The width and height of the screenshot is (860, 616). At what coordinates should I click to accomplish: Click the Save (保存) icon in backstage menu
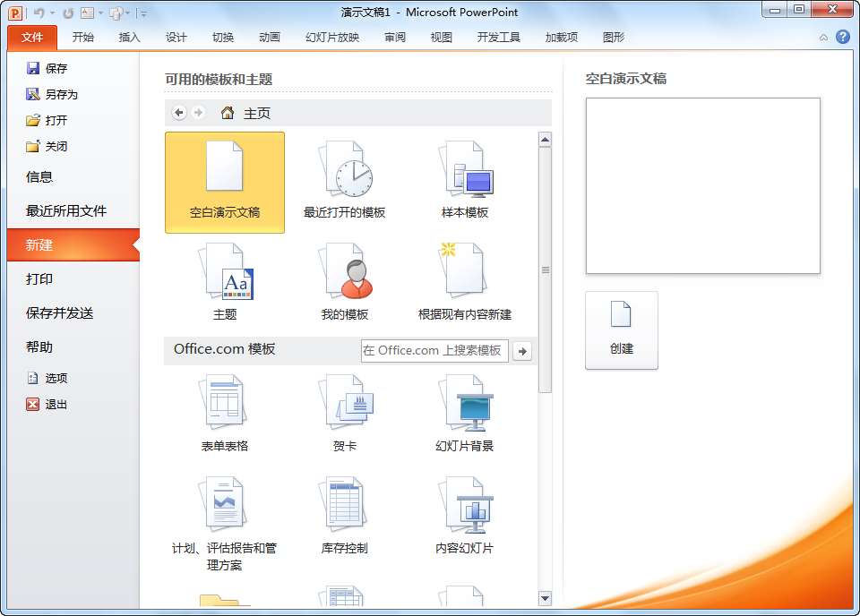[33, 68]
